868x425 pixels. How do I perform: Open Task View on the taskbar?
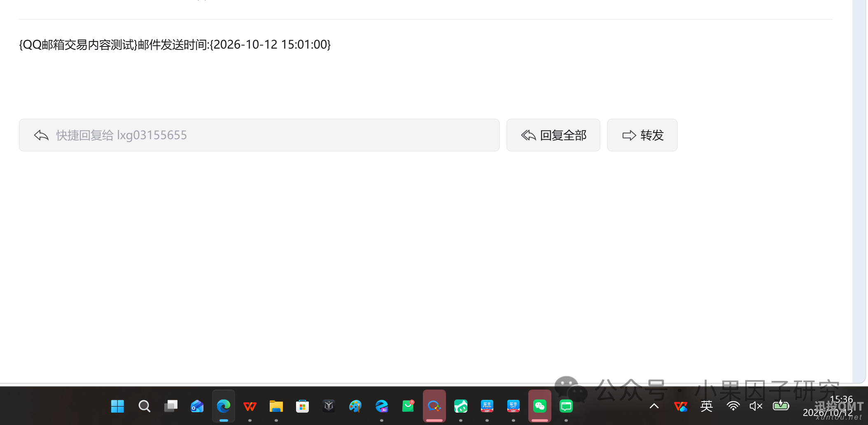(170, 406)
